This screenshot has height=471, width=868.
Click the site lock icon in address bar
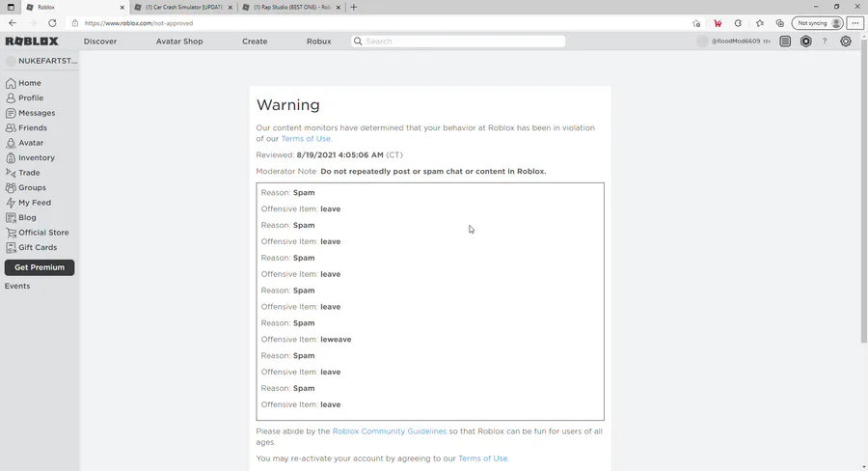(x=75, y=23)
